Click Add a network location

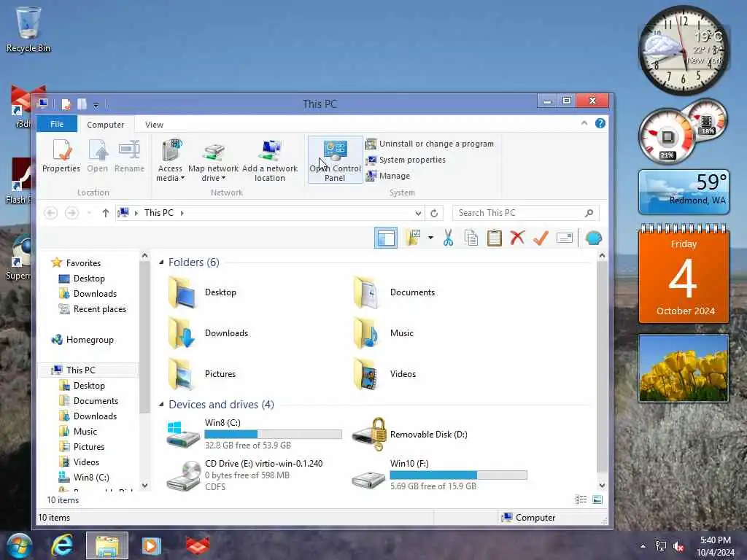(x=270, y=160)
